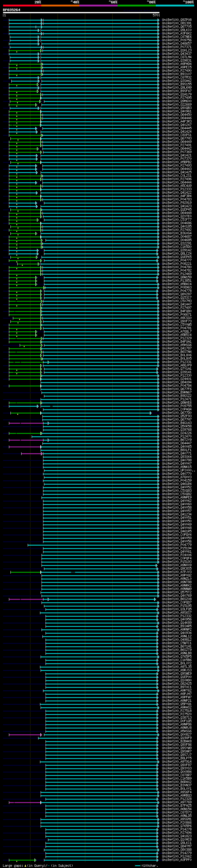Image resolution: width=197 pixels, height=868 pixels.
Task: Select hit UniRef100_C0L2S1
Action: (177, 176)
